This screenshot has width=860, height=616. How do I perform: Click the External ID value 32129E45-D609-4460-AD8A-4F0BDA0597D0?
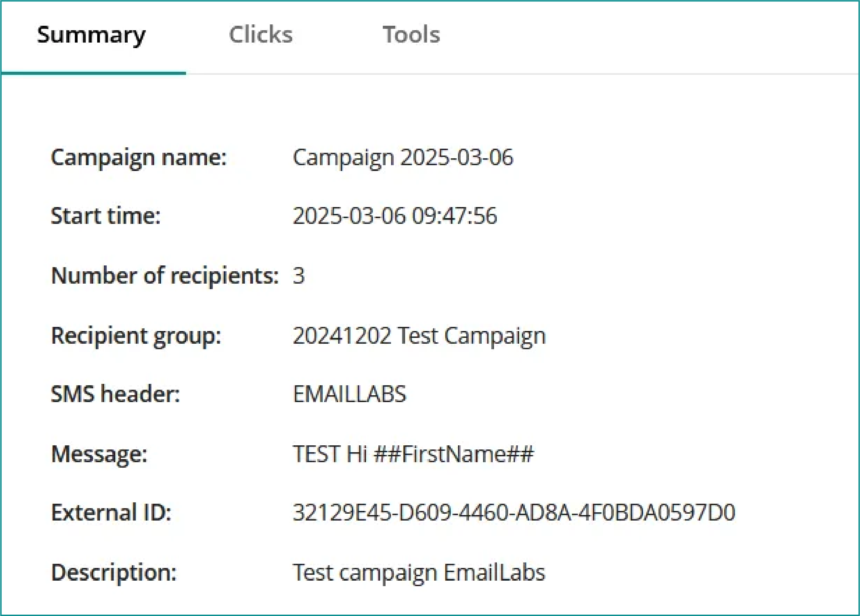[514, 512]
